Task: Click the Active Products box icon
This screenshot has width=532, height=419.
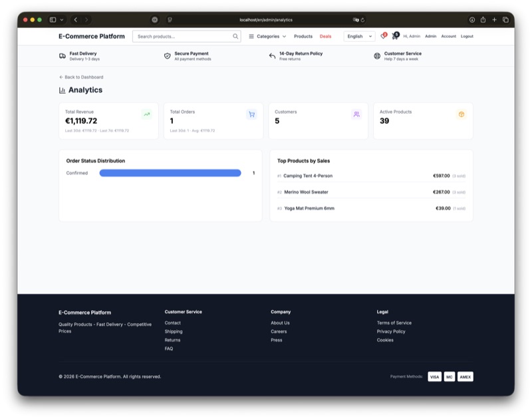Action: [461, 114]
